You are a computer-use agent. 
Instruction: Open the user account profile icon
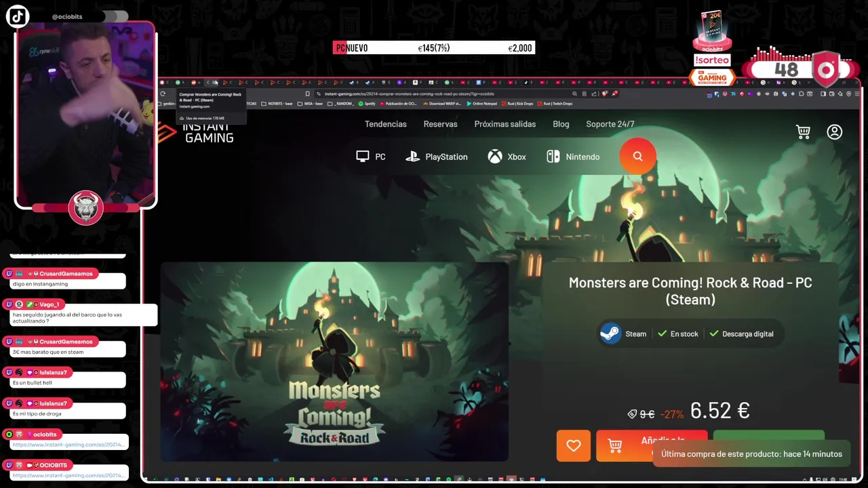point(835,131)
